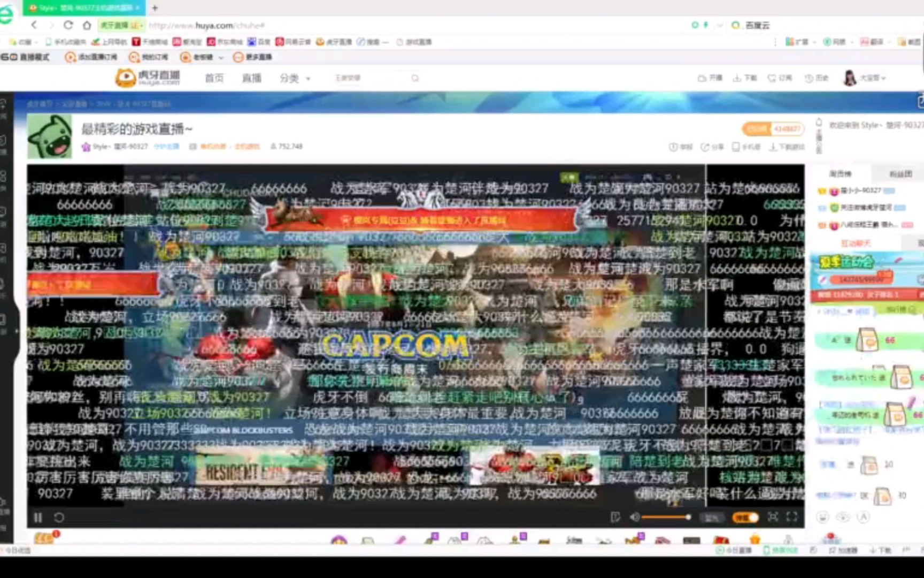The image size is (924, 578).
Task: Open the 天猫商城 bookmark
Action: point(150,42)
